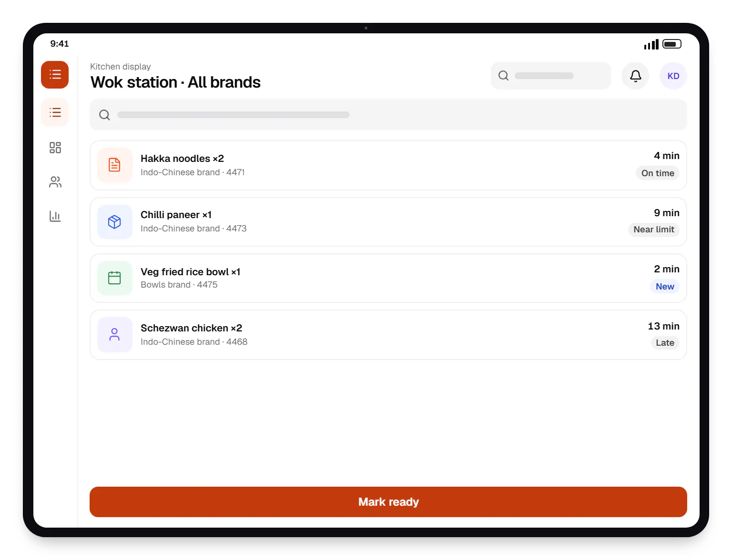Screen dimensions: 732x560
Task: Open the dashboard grid sidebar icon
Action: 55,148
